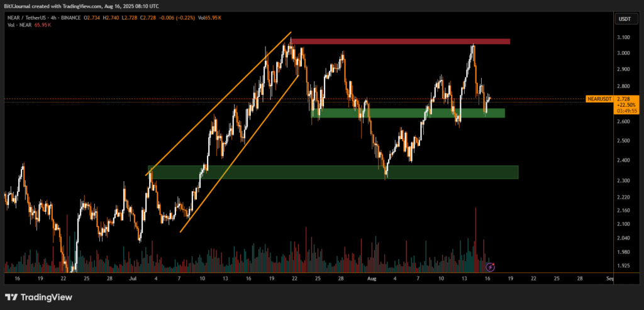Screen dimensions: 644x310
Task: Click the 3.100 price axis level
Action: pos(623,38)
